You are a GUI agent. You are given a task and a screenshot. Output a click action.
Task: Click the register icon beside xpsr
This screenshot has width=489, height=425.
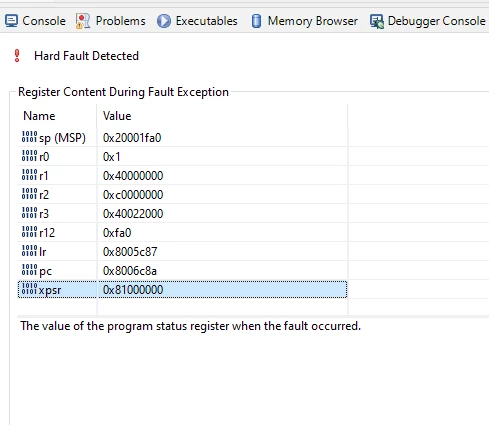[x=29, y=289]
